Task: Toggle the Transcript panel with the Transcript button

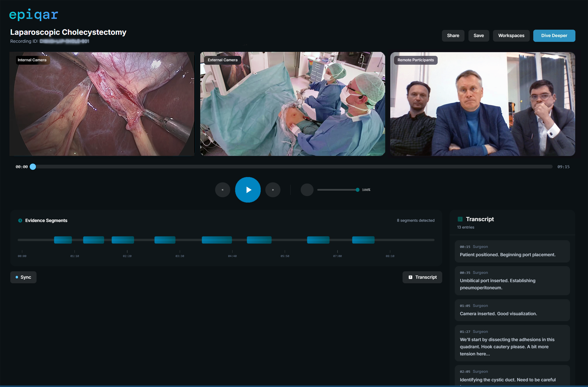Action: tap(422, 277)
